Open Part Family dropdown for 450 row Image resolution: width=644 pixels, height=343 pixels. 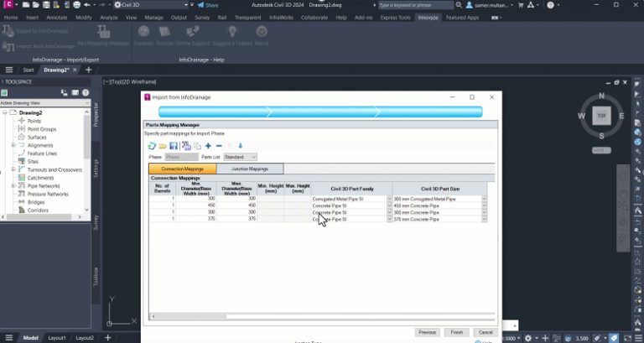click(x=389, y=205)
